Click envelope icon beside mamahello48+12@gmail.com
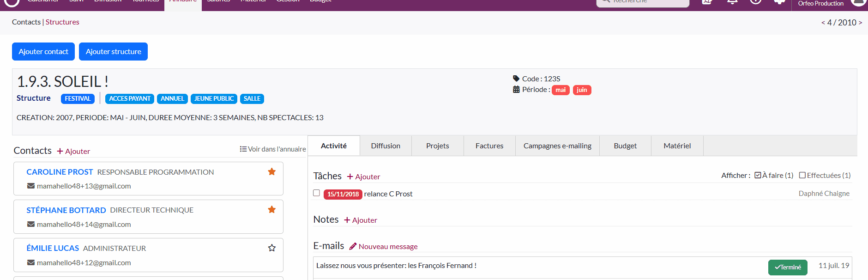Viewport: 868px width, 280px height. coord(31,262)
